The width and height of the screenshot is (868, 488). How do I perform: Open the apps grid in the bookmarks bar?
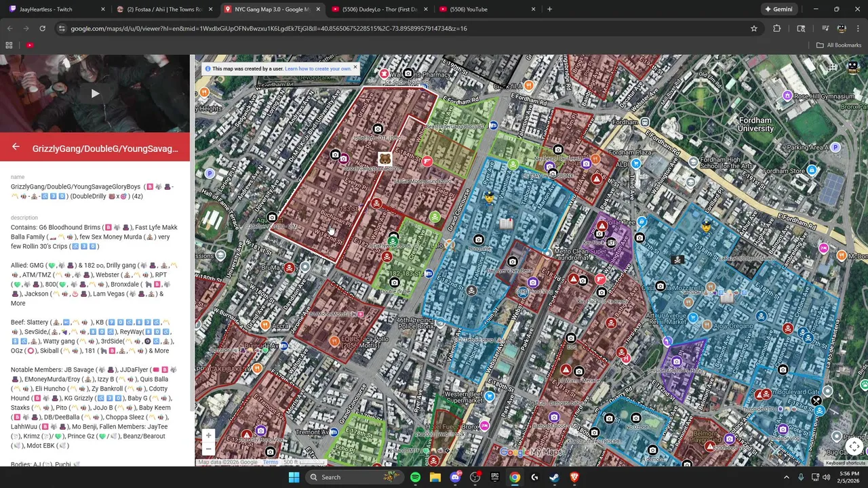point(9,45)
